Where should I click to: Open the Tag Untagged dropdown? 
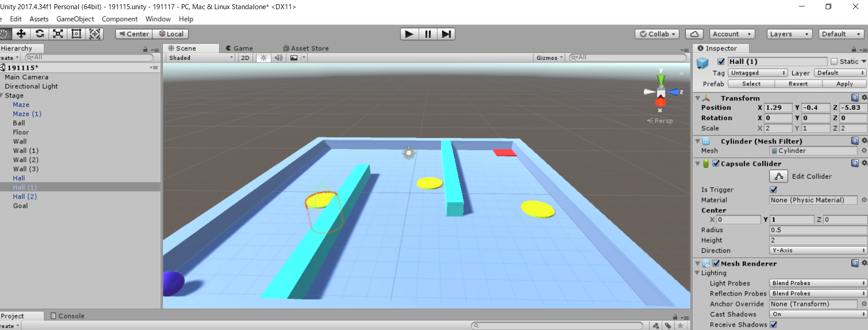(x=758, y=73)
